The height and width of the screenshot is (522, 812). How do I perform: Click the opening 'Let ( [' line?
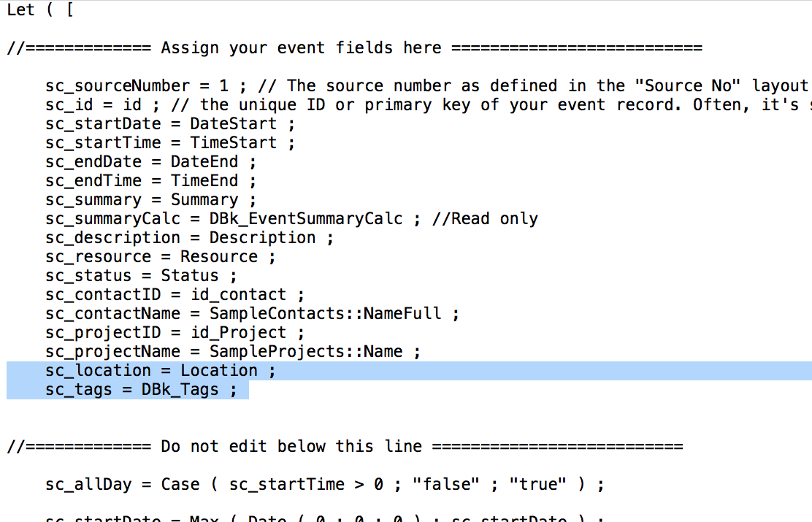(39, 10)
